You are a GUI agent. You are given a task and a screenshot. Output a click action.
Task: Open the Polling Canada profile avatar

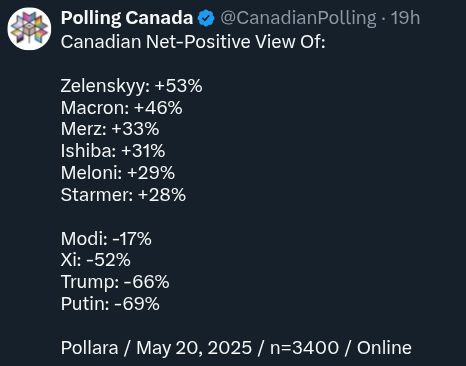29,29
